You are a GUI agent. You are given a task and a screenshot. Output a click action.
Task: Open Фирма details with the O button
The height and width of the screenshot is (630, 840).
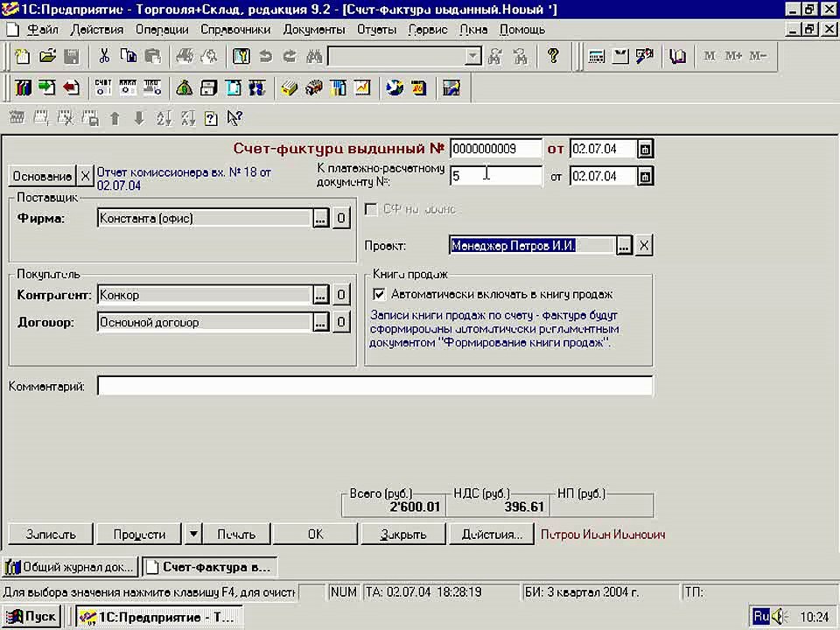pyautogui.click(x=341, y=218)
